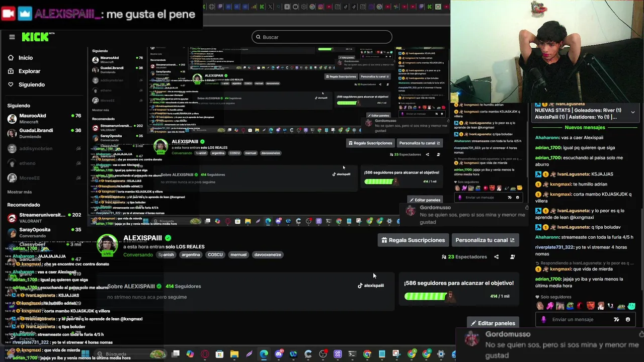Open SarayOposita recommended channel
644x362 pixels.
point(44,232)
